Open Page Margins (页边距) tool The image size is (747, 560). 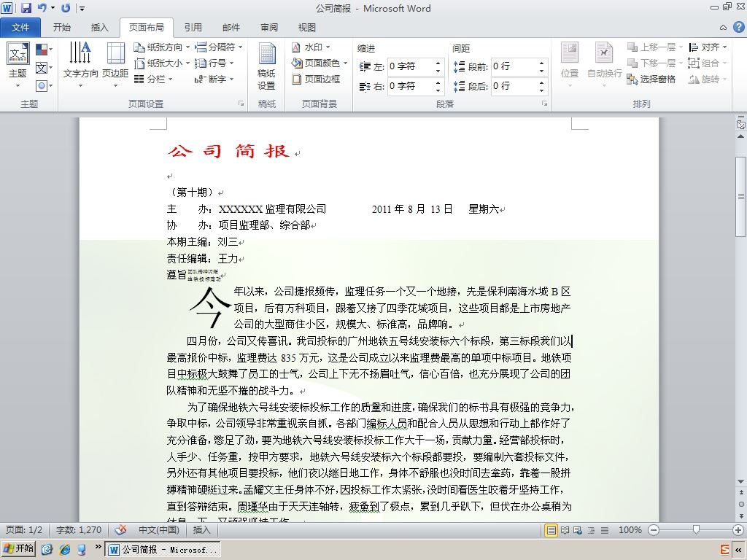115,66
